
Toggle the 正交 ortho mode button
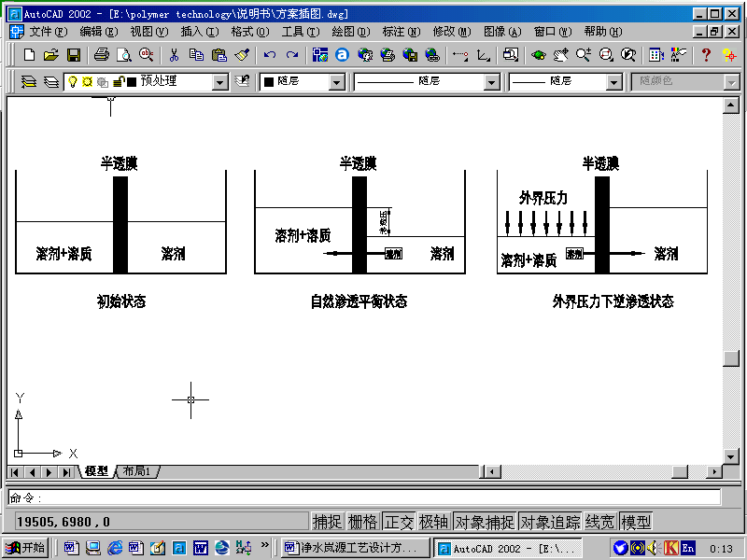(399, 522)
